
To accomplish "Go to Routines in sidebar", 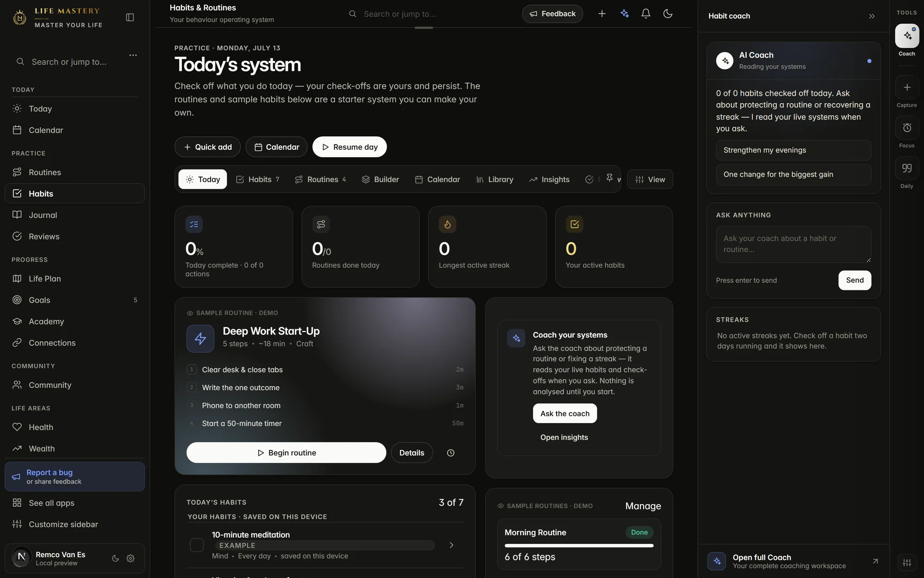I will point(75,172).
